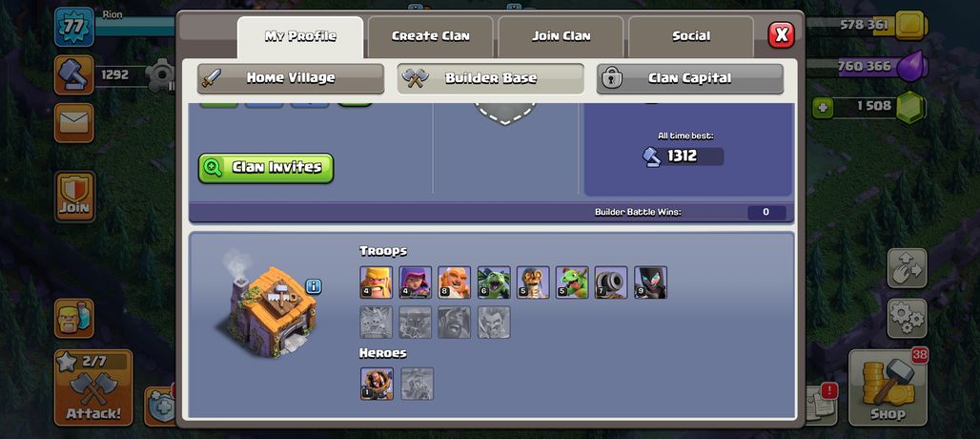Open the Builder Hall info icon
980x439 pixels.
click(313, 286)
